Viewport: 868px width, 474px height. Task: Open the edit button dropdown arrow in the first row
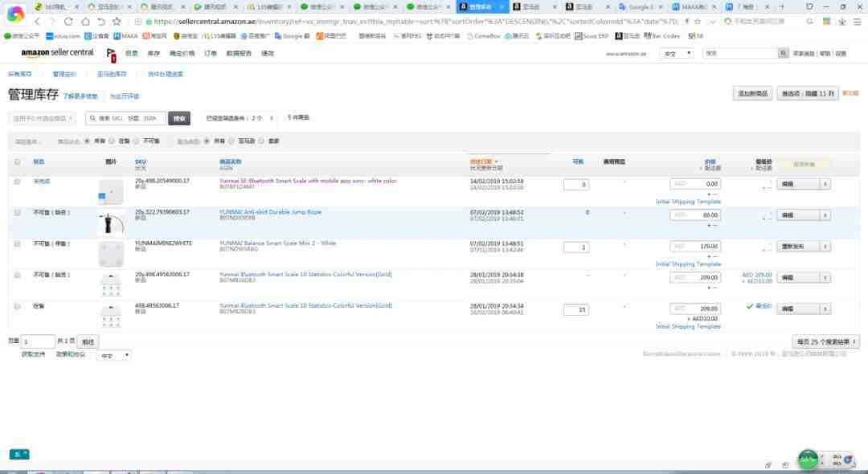(825, 184)
